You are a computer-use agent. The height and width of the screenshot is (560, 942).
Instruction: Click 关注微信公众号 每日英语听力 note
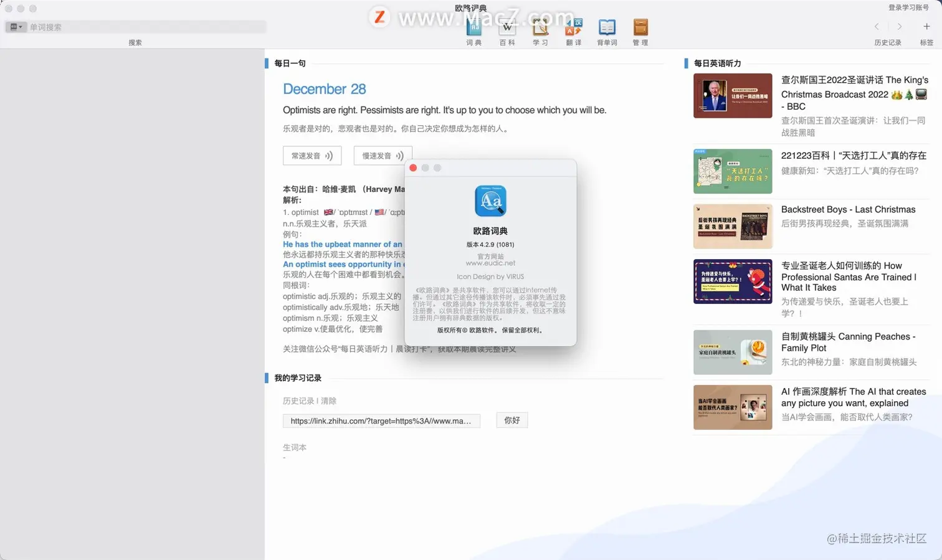pos(399,349)
